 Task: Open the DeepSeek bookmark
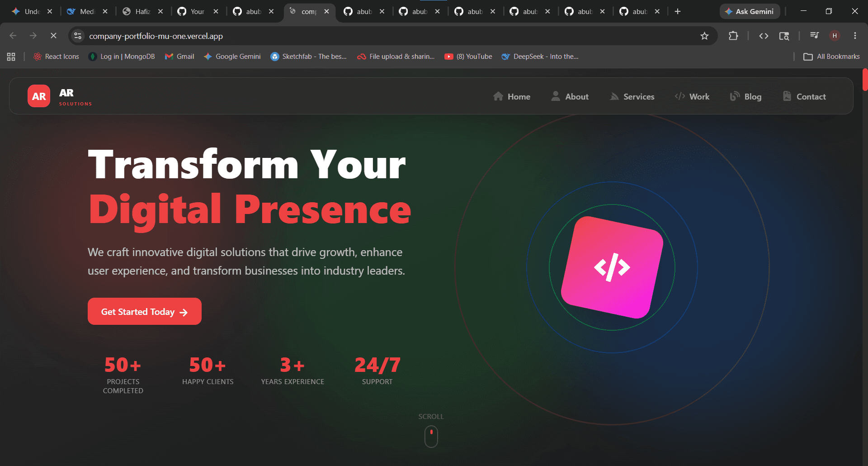point(540,57)
